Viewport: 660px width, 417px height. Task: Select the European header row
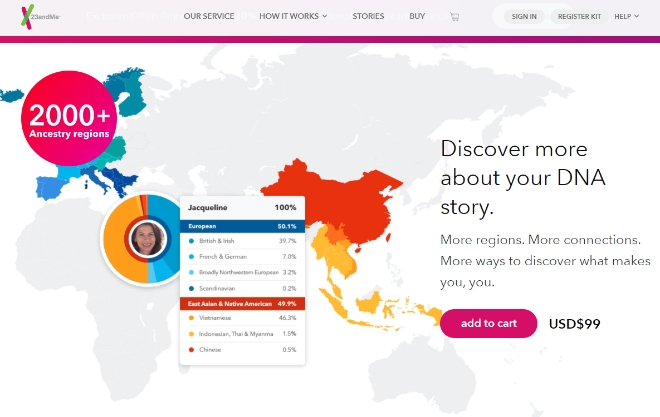tap(241, 226)
